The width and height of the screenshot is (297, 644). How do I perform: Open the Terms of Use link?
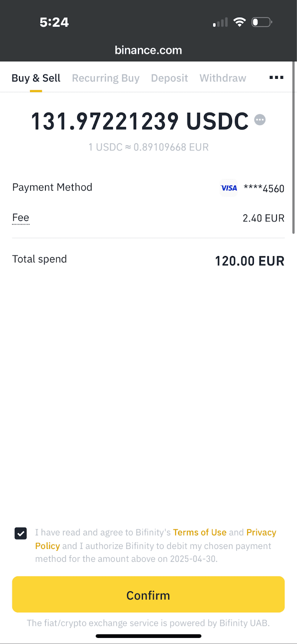pos(200,533)
